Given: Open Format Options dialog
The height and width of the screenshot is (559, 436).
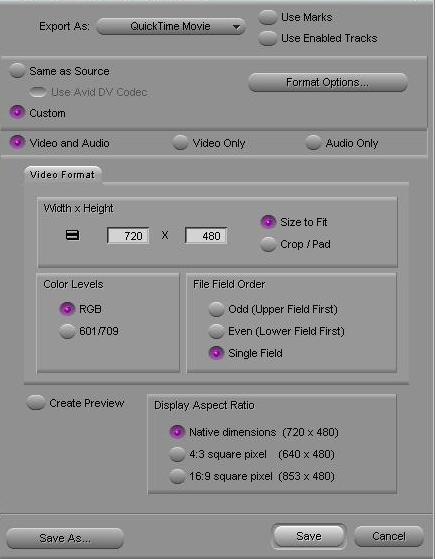Looking at the screenshot, I should [328, 82].
